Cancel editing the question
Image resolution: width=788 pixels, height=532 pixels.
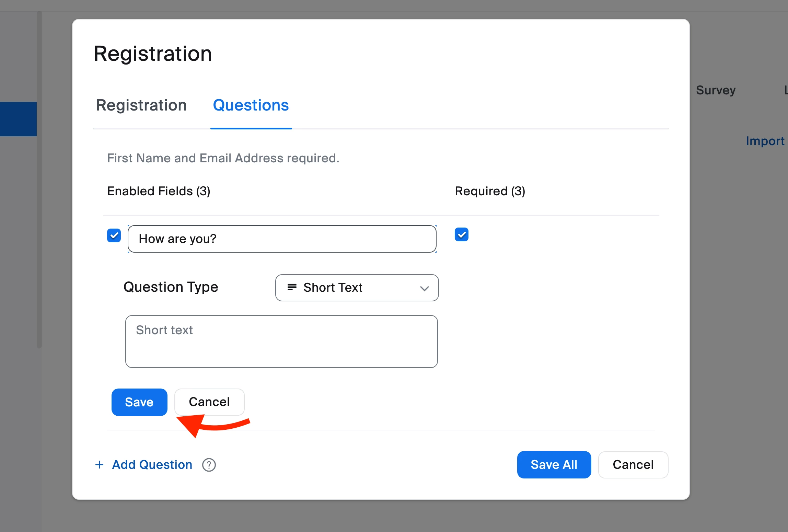pos(209,402)
